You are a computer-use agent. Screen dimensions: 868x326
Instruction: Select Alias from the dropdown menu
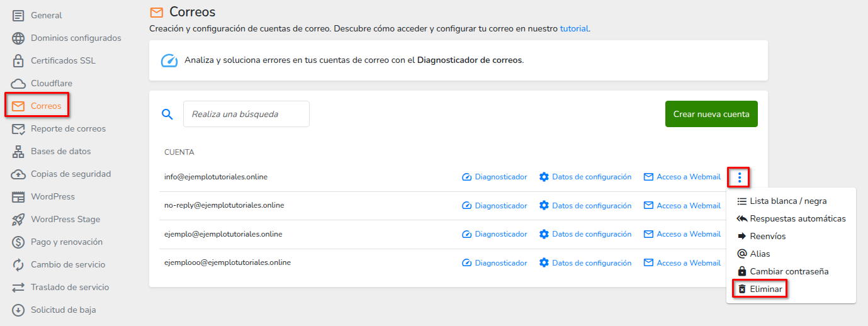(760, 254)
